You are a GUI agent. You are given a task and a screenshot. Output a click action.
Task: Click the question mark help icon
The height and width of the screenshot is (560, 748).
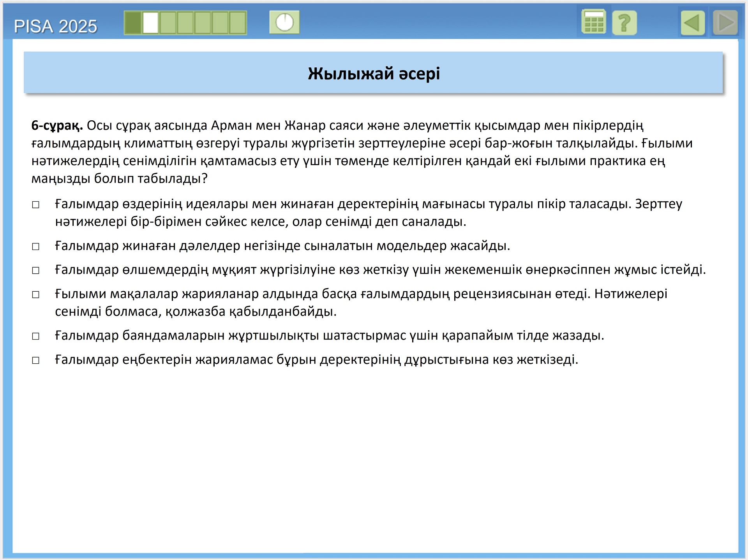coord(624,23)
